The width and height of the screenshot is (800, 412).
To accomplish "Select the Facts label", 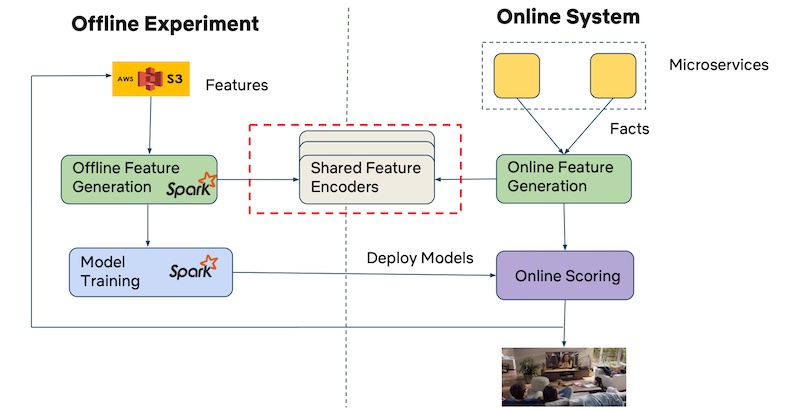I will [630, 130].
